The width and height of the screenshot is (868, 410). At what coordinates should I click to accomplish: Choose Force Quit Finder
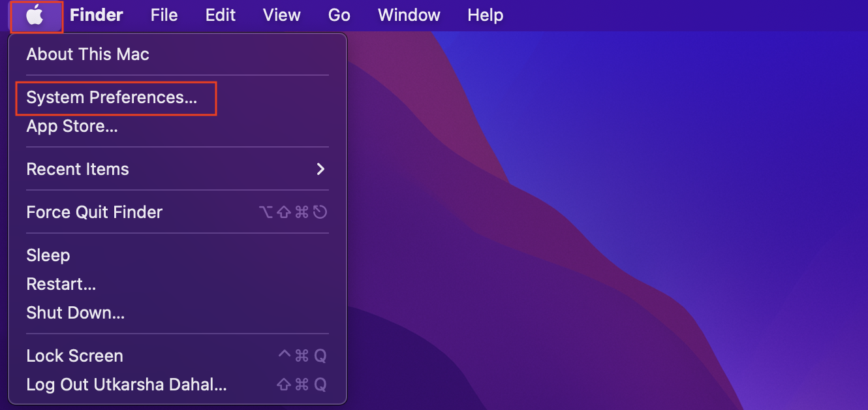(94, 212)
